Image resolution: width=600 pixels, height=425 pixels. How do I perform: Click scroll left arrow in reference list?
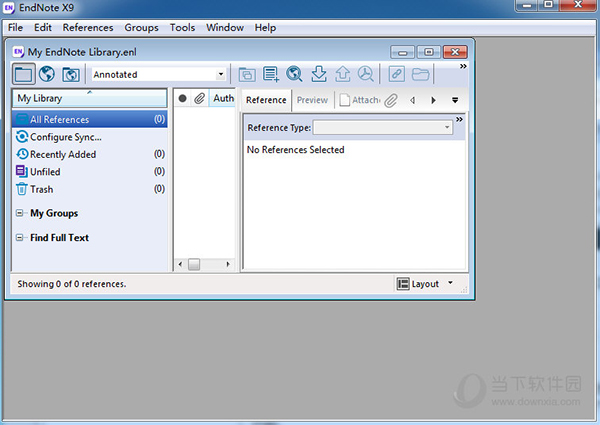click(x=181, y=264)
